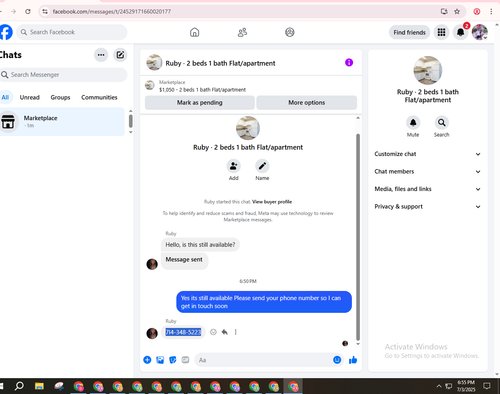Click the 'Message sent' bubble
Viewport: 500px width, 394px height.
[x=184, y=260]
